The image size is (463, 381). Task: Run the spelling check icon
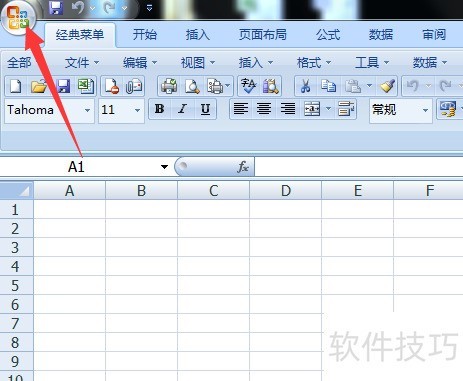(249, 86)
